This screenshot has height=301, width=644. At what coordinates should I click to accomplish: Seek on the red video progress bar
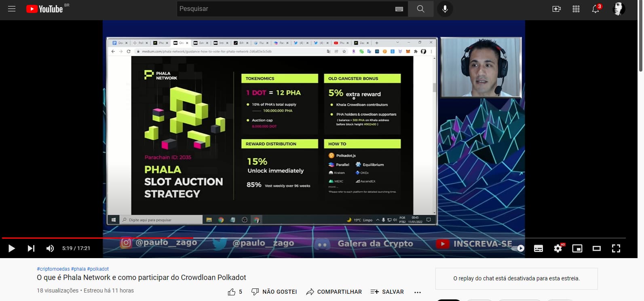(x=314, y=238)
